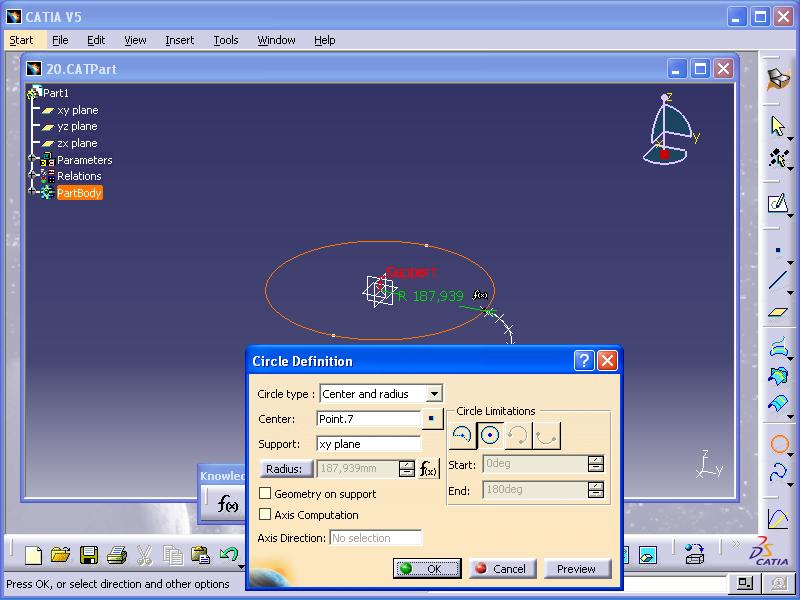Expand the Relations tree node
The width and height of the screenshot is (800, 600).
tap(33, 176)
